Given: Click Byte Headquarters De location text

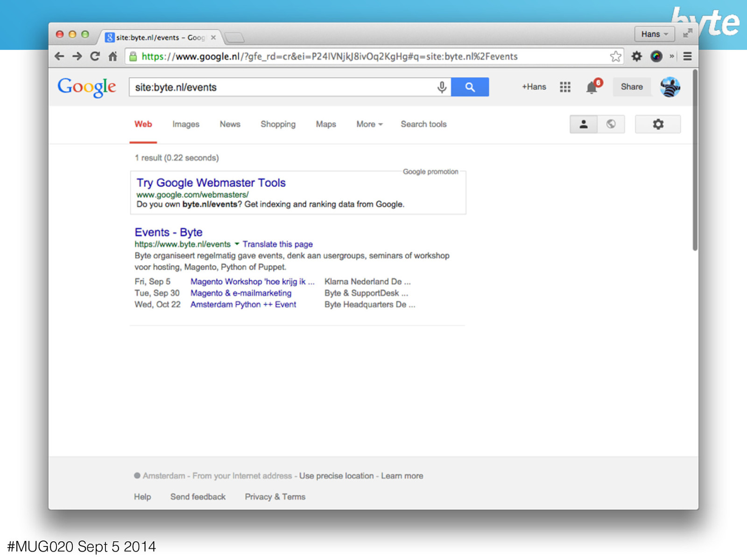Looking at the screenshot, I should point(370,304).
